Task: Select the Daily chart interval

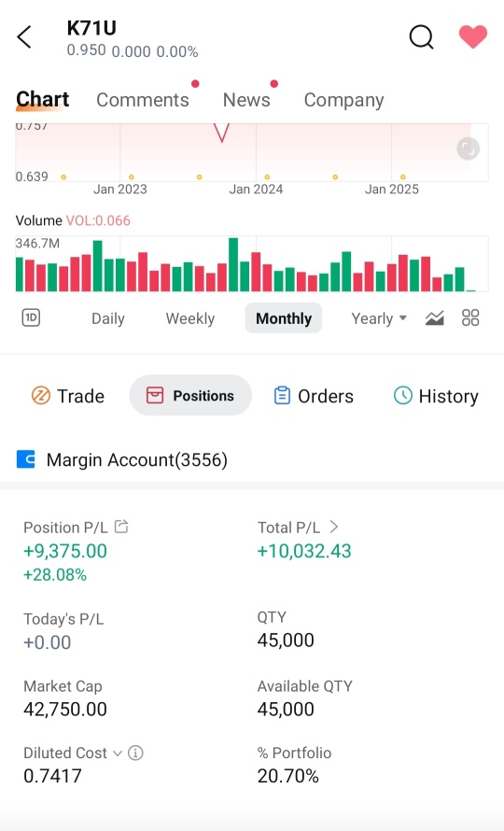Action: 108,318
